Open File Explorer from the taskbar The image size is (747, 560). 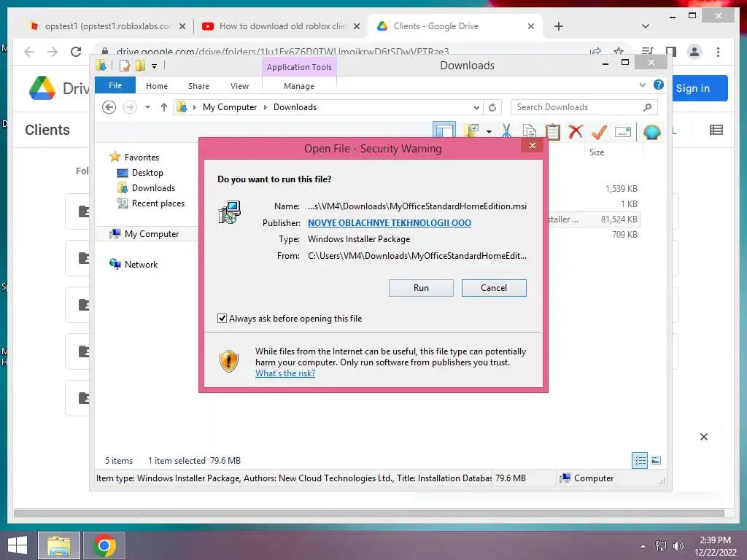point(59,545)
